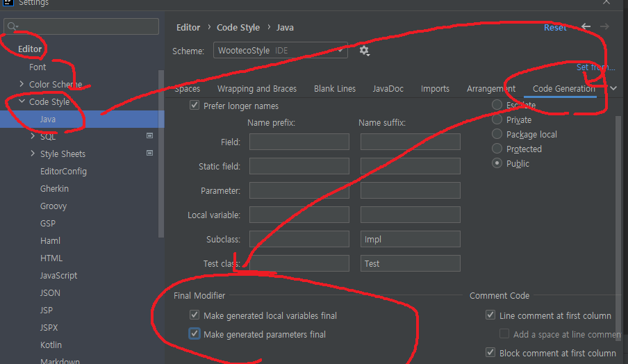
Task: Switch to the Code Generation tab
Action: point(564,88)
